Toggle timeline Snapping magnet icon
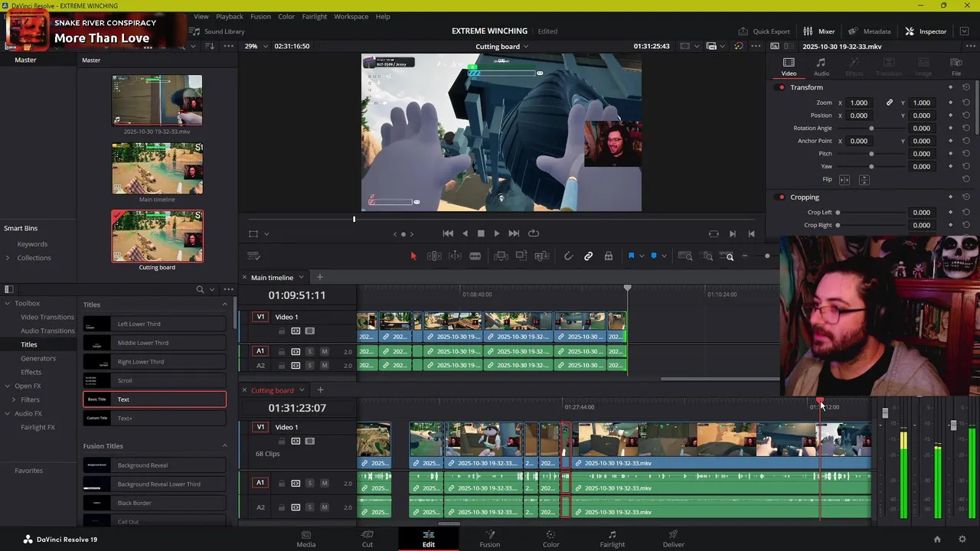Viewport: 980px width, 551px height. tap(568, 256)
